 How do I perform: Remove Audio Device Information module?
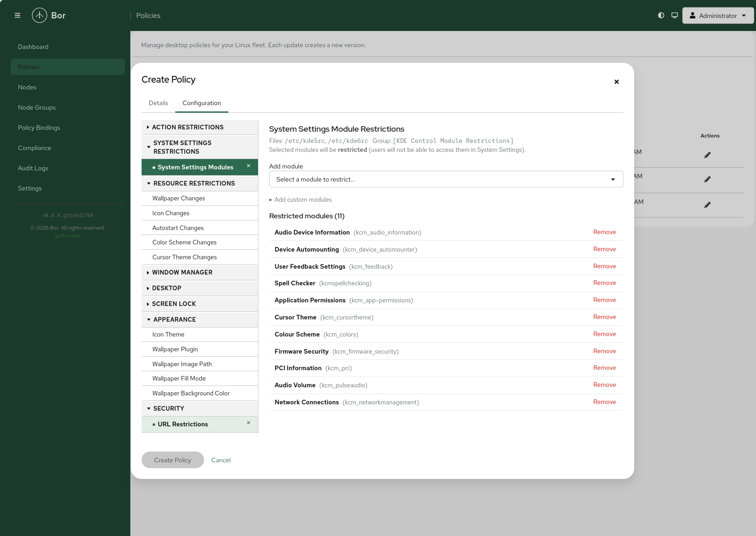point(605,232)
